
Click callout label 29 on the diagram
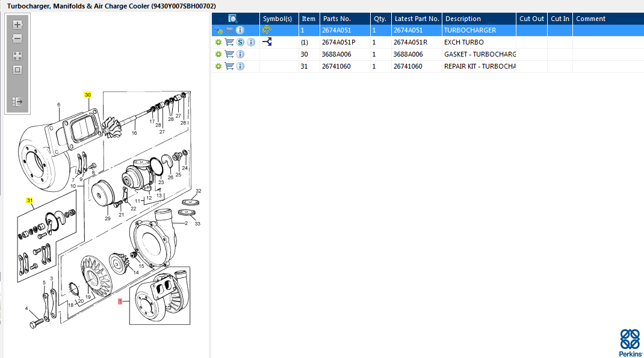tap(108, 218)
